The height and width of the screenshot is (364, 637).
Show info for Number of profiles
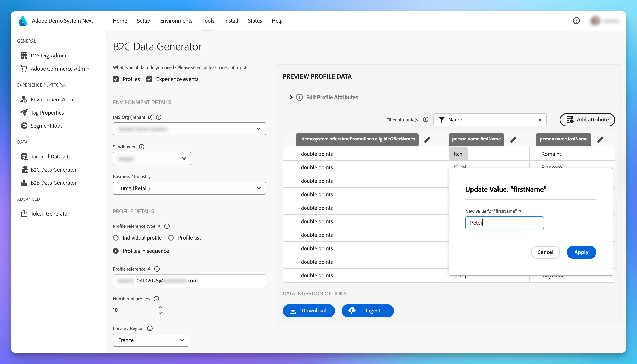click(x=156, y=299)
